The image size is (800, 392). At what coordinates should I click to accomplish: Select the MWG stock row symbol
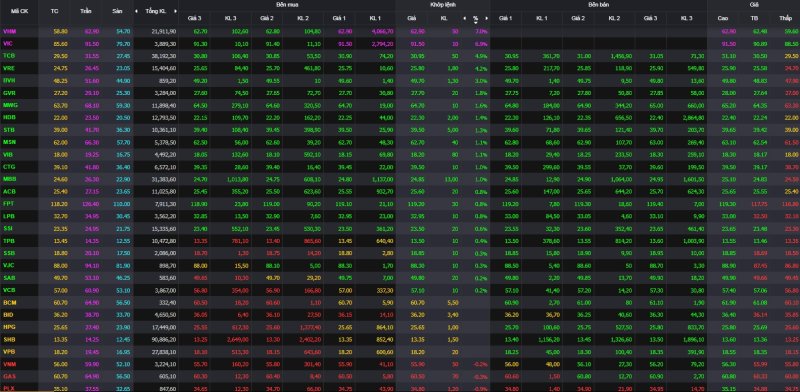point(10,105)
